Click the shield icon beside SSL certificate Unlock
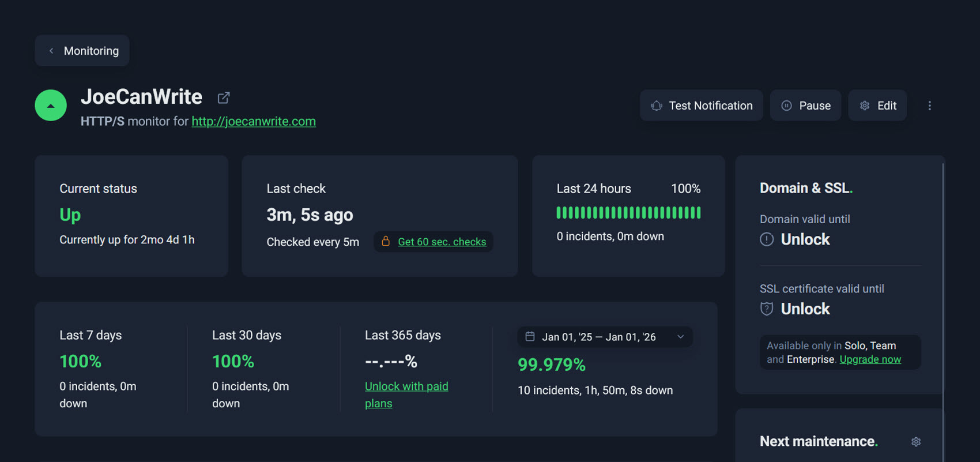980x462 pixels. pyautogui.click(x=767, y=309)
